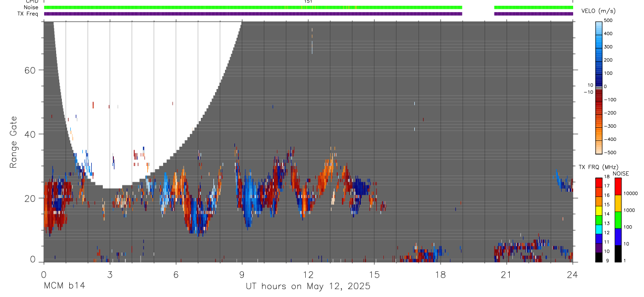Viewport: 644px width, 297px height.
Task: Click 'UT hours on May 12, 2025' axis title
Action: (x=308, y=286)
